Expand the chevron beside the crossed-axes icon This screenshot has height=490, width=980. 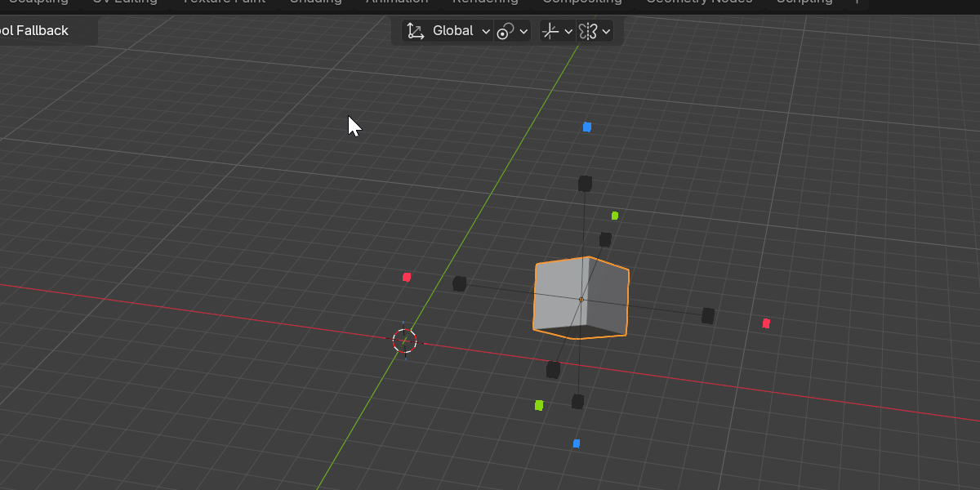pos(569,31)
